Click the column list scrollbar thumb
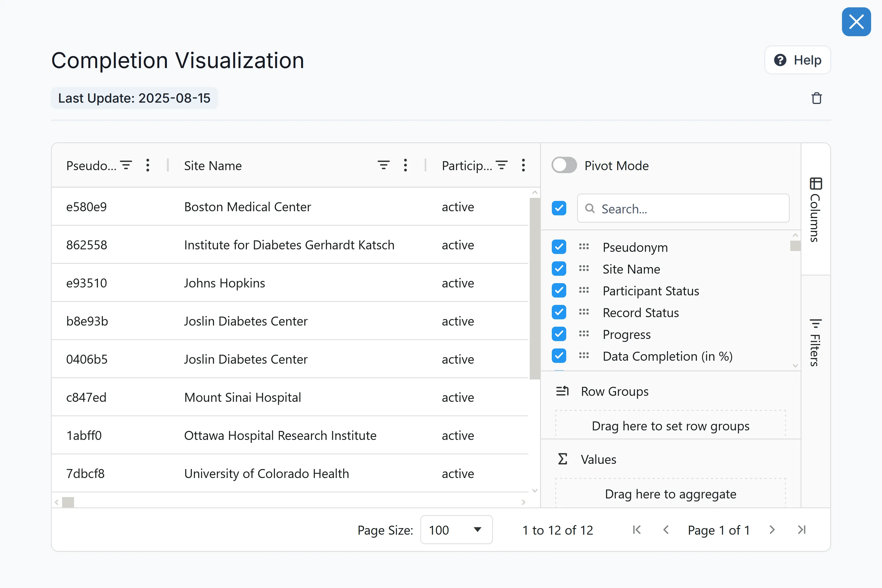882x588 pixels. (795, 246)
